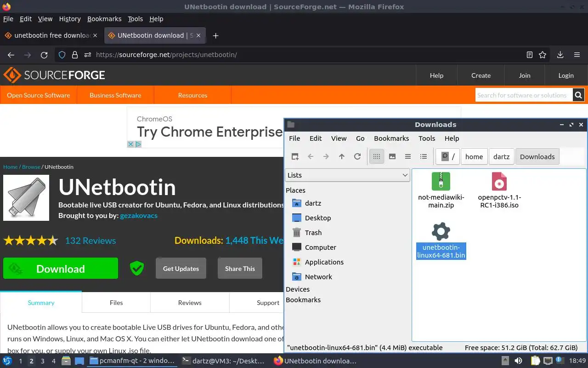
Task: Click the site security padlock icon
Action: coord(75,55)
